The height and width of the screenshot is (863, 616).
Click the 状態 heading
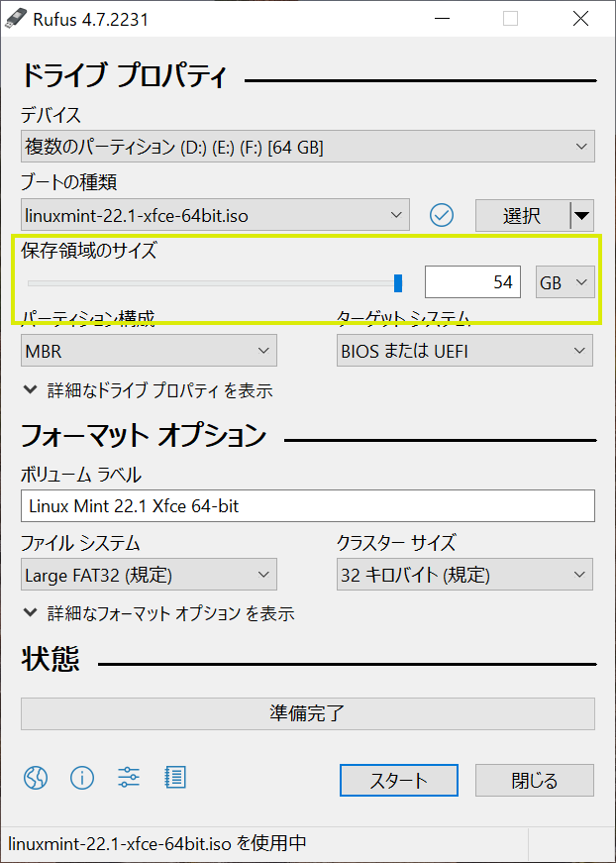tap(51, 659)
